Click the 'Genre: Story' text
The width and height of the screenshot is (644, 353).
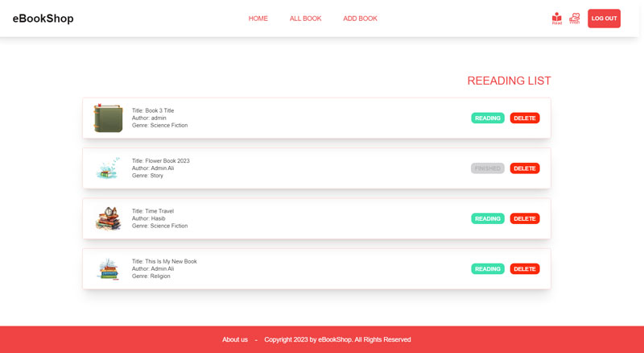pyautogui.click(x=147, y=176)
